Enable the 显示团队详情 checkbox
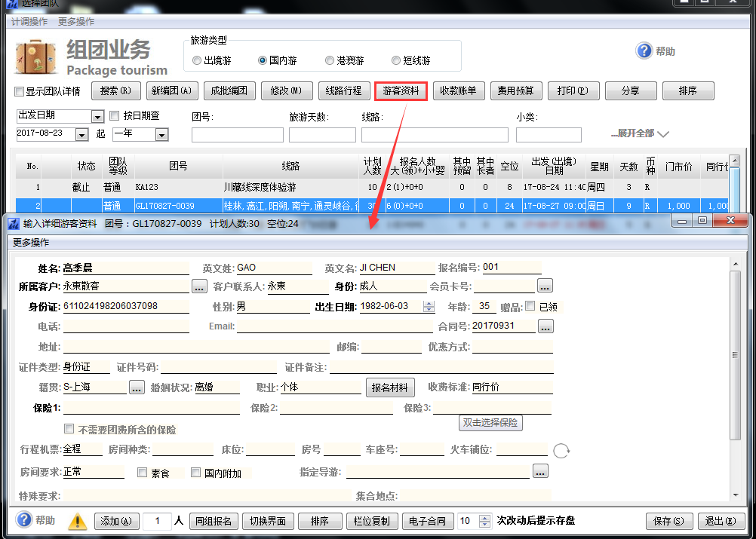The width and height of the screenshot is (756, 539). tap(20, 91)
